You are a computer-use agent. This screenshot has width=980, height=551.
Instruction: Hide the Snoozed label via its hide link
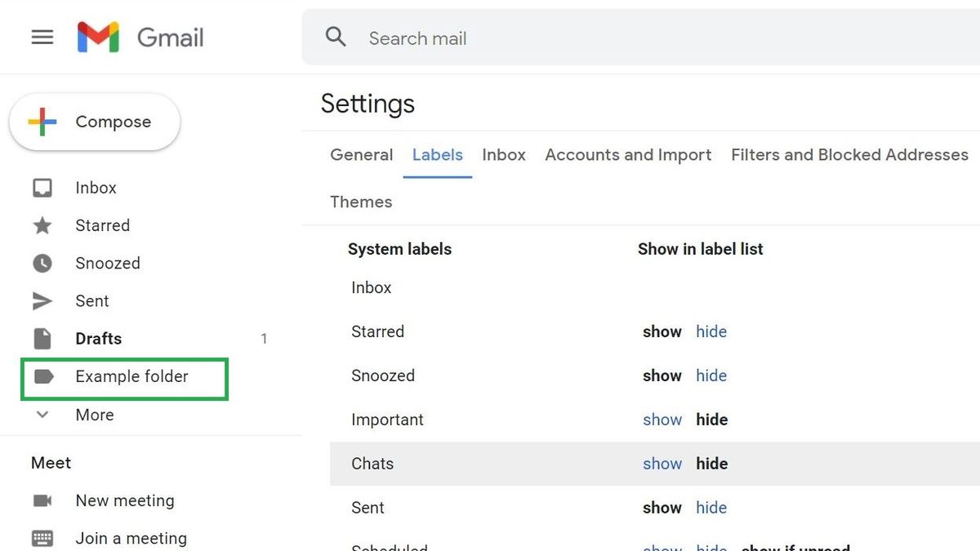tap(711, 375)
